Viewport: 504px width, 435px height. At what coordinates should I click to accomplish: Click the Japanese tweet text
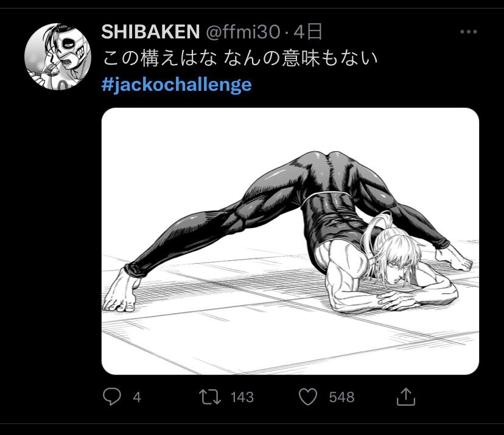[x=240, y=58]
